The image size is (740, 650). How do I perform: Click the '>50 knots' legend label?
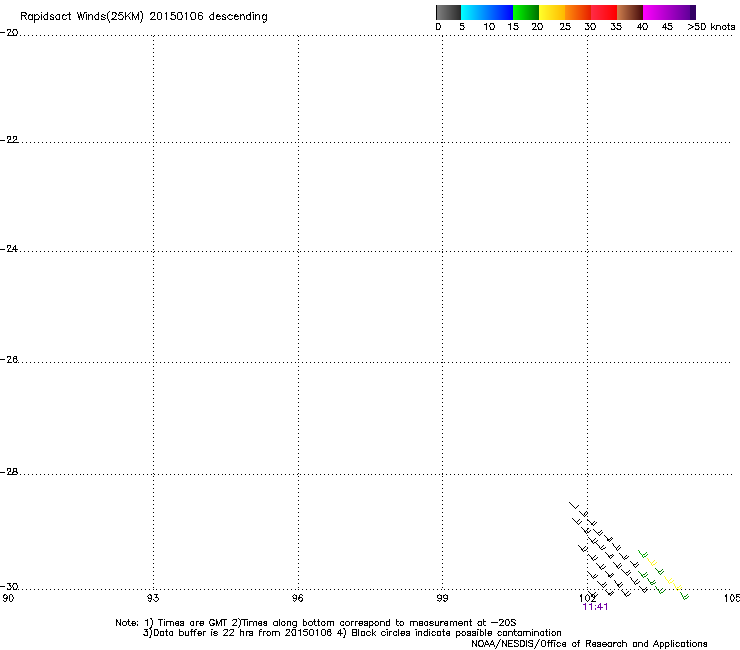[711, 27]
